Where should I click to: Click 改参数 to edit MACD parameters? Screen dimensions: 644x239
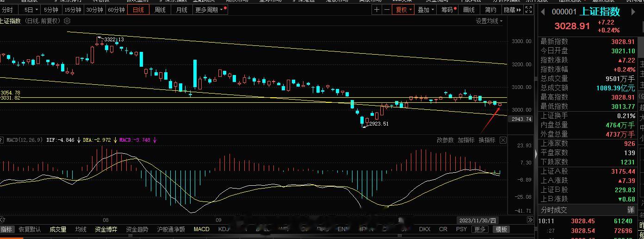(445, 140)
